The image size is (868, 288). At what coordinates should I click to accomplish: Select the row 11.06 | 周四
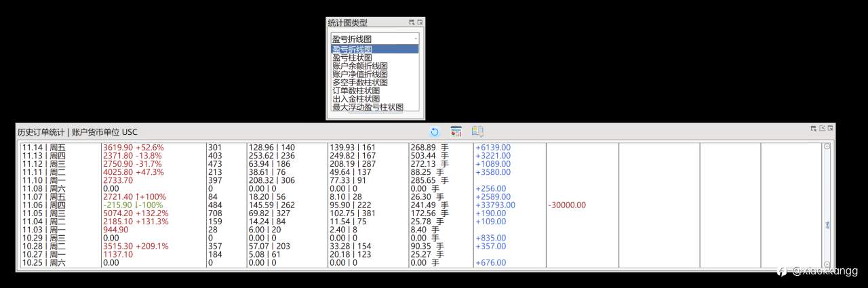(420, 205)
